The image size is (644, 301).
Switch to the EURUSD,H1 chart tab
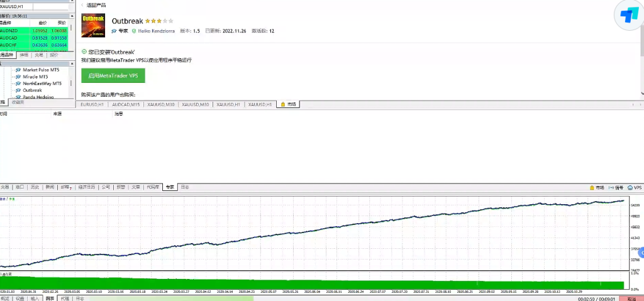coord(92,104)
